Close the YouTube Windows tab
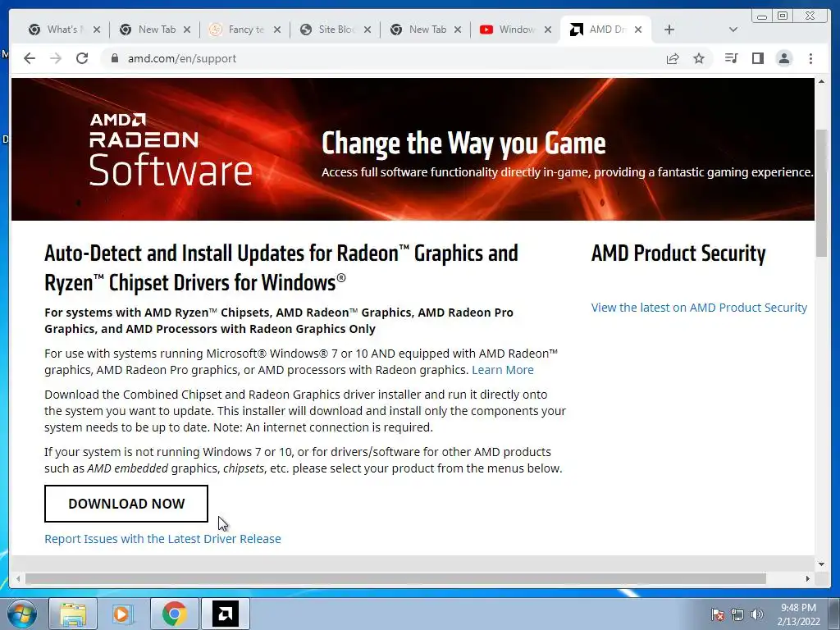The height and width of the screenshot is (630, 840). click(x=548, y=30)
